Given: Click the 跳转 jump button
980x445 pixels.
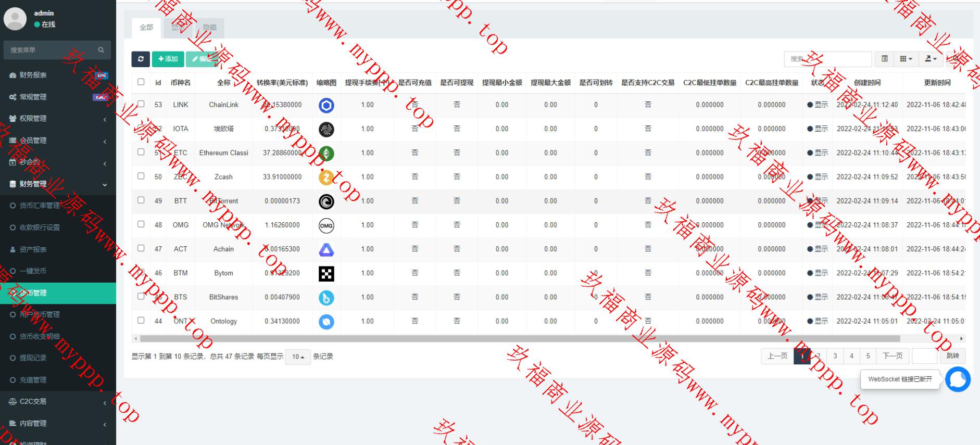Looking at the screenshot, I should tap(952, 356).
